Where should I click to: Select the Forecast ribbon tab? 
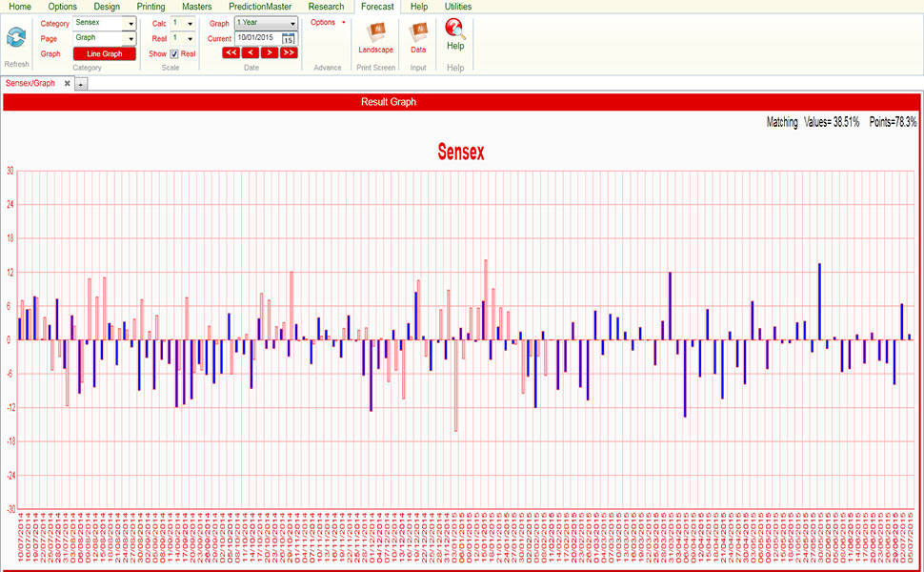pos(377,7)
